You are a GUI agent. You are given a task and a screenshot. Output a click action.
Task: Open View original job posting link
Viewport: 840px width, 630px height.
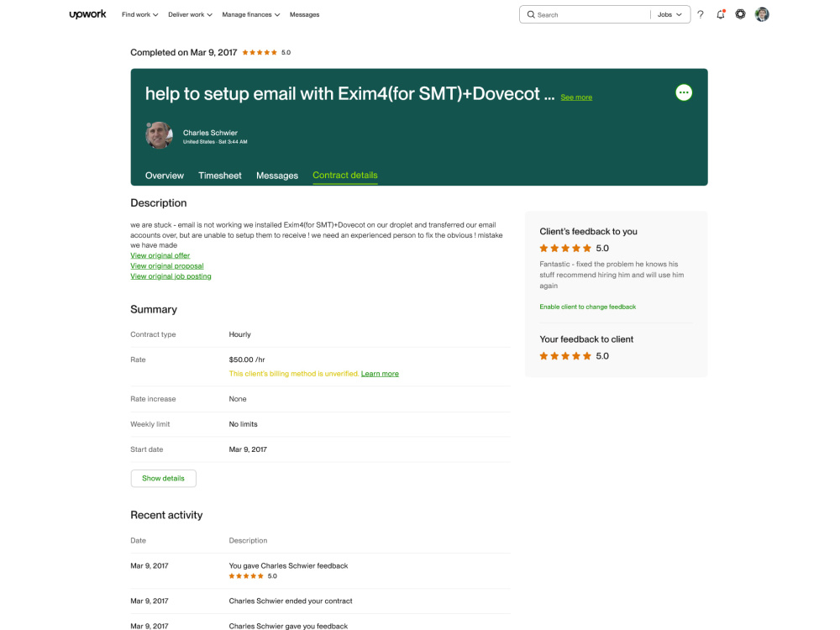tap(171, 276)
